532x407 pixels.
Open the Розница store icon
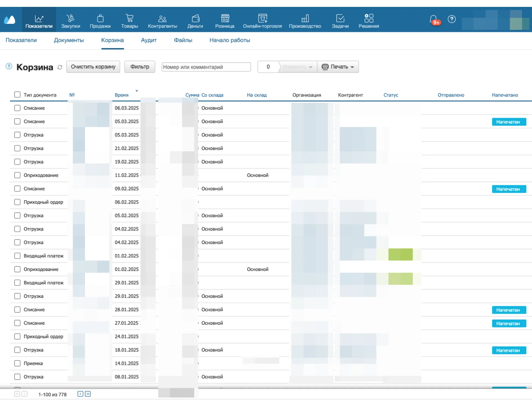coord(225,19)
